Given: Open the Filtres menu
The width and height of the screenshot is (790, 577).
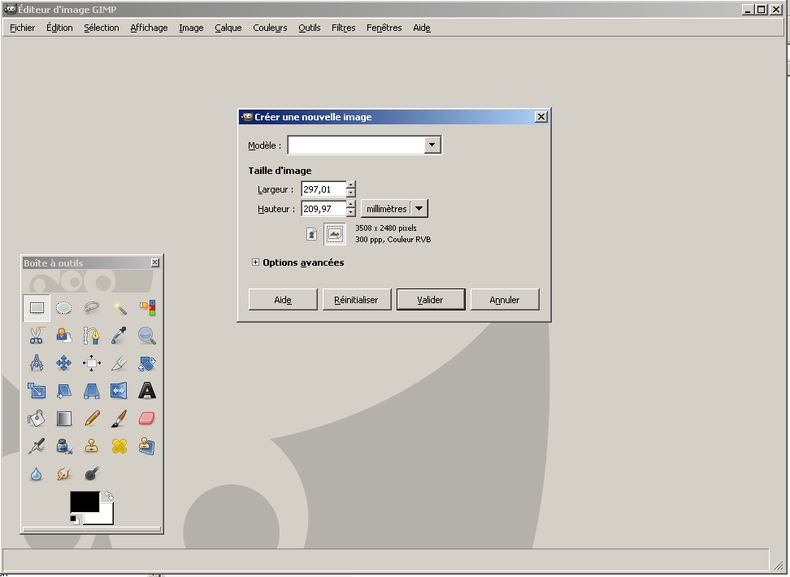Looking at the screenshot, I should click(344, 28).
